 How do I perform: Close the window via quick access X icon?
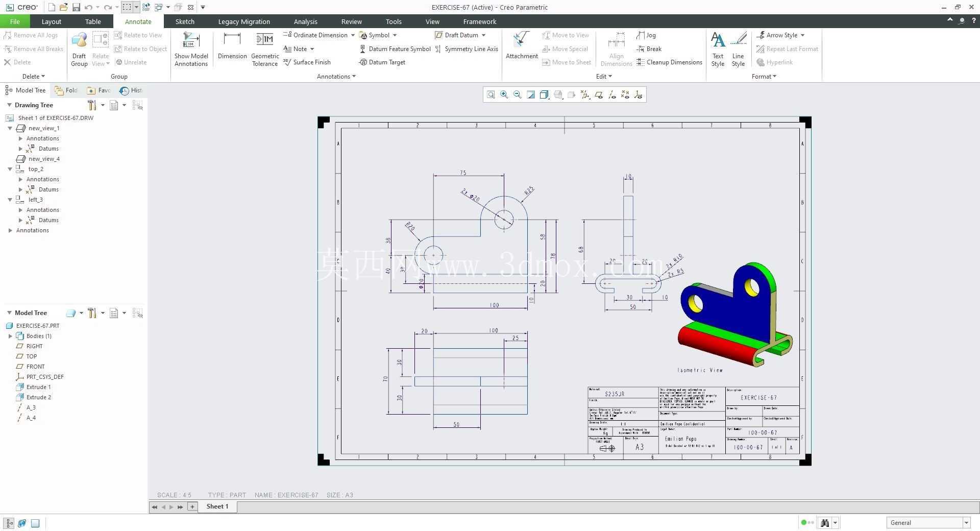[190, 7]
